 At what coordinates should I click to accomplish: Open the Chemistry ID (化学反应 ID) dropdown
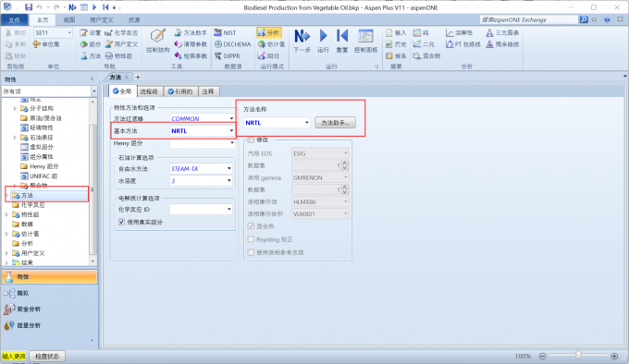tap(229, 209)
